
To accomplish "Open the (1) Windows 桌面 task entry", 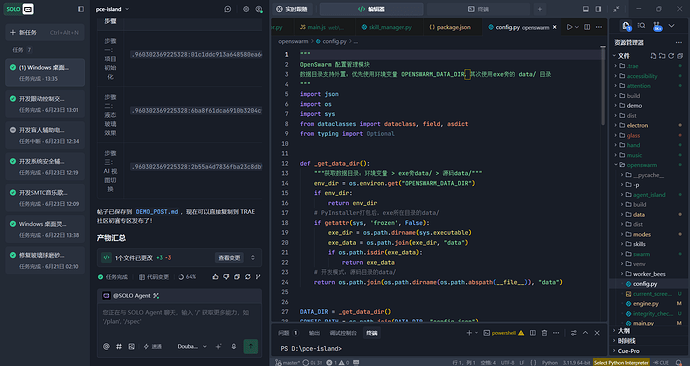I will pyautogui.click(x=45, y=73).
